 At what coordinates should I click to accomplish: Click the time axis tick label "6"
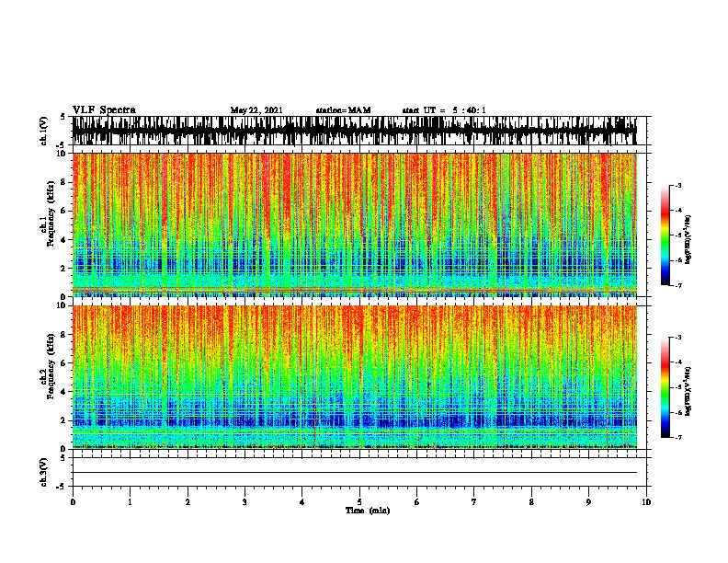pyautogui.click(x=417, y=502)
